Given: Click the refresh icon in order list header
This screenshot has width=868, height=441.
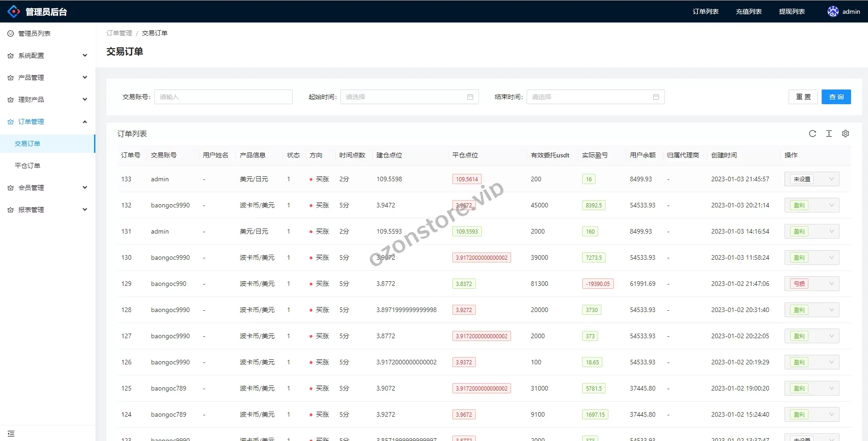Looking at the screenshot, I should [x=812, y=134].
